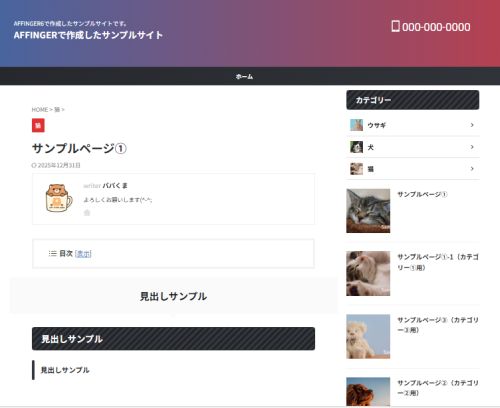This screenshot has height=408, width=500.
Task: Open the 猫 category chevron
Action: point(472,169)
